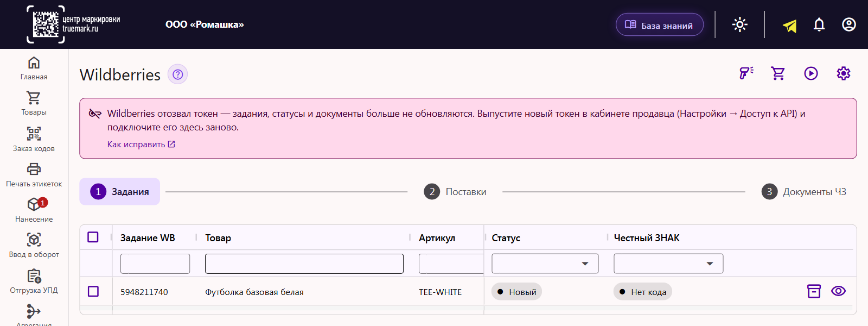This screenshot has height=326, width=868.
Task: Switch to Задания step tab
Action: tap(120, 192)
